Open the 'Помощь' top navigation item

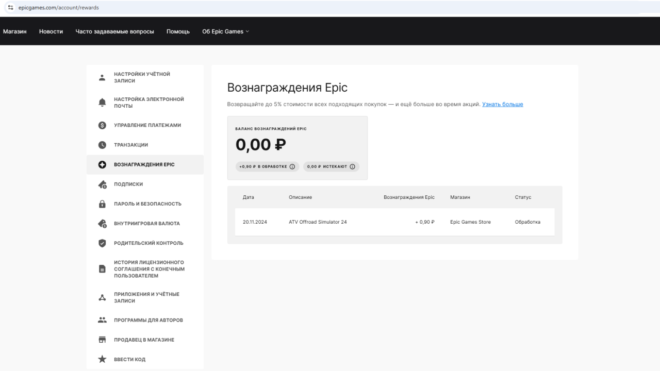[178, 32]
